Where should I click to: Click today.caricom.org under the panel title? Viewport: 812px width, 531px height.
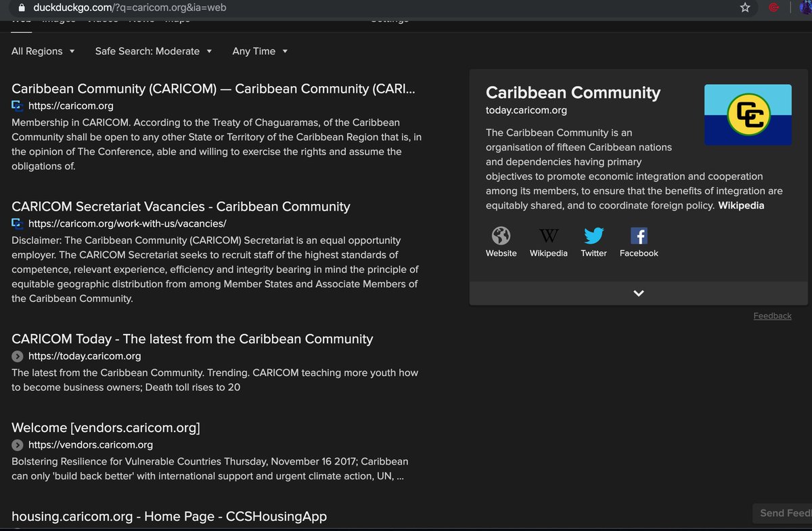pyautogui.click(x=526, y=110)
